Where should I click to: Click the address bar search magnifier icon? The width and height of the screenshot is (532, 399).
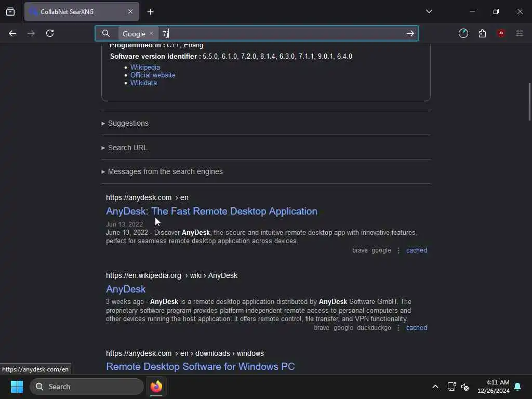106,33
